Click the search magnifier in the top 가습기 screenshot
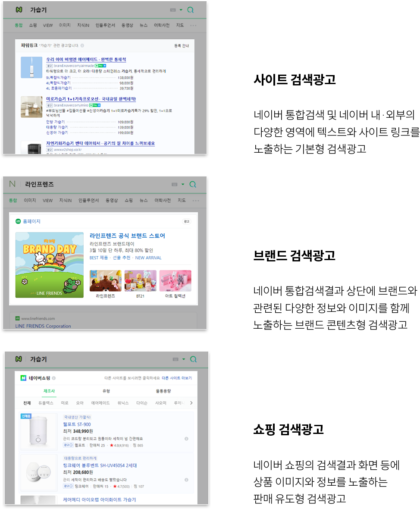Viewport: 420px width, 509px height. tap(191, 10)
